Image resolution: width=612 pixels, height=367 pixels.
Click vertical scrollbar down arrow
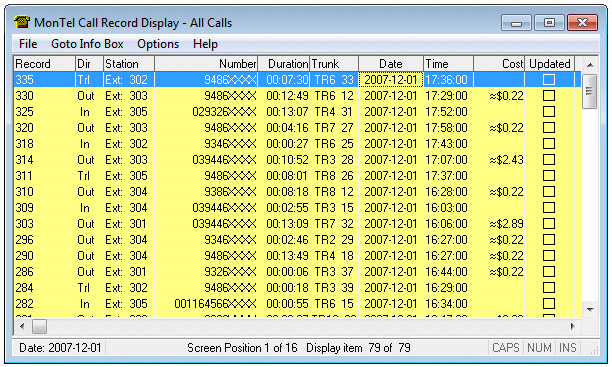[x=590, y=310]
